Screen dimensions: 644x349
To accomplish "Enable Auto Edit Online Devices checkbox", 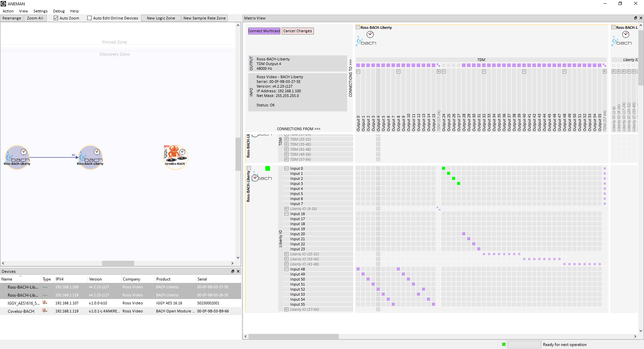I will 90,18.
